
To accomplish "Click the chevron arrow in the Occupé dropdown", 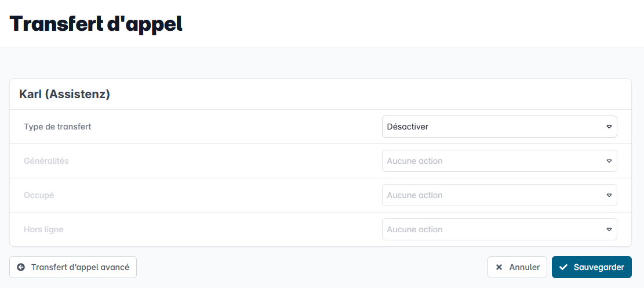I will click(x=609, y=195).
